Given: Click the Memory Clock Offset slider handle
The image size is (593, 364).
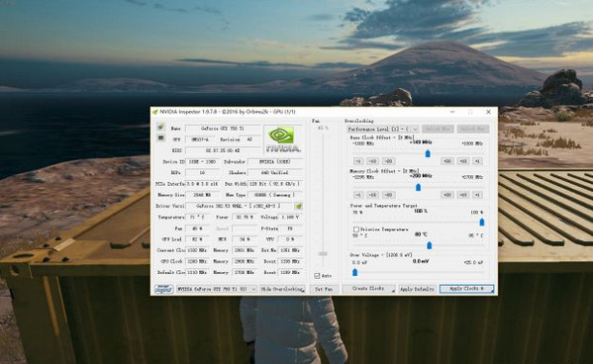Looking at the screenshot, I should (419, 187).
